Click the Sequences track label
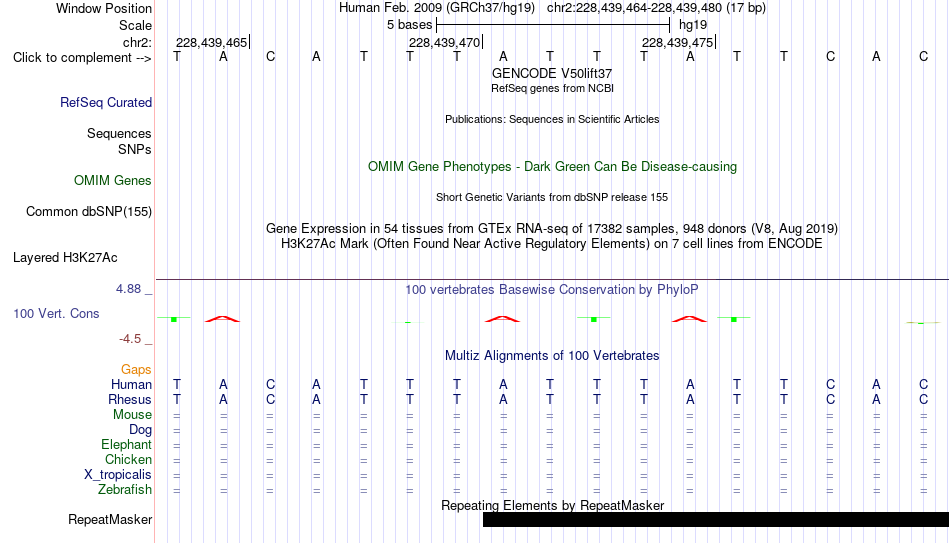This screenshot has height=543, width=950. pos(119,133)
